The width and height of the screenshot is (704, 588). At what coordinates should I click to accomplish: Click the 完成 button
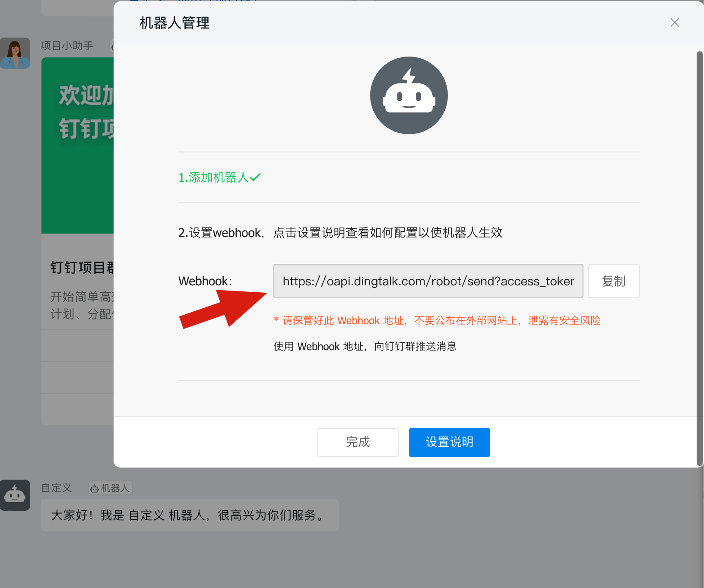[358, 442]
